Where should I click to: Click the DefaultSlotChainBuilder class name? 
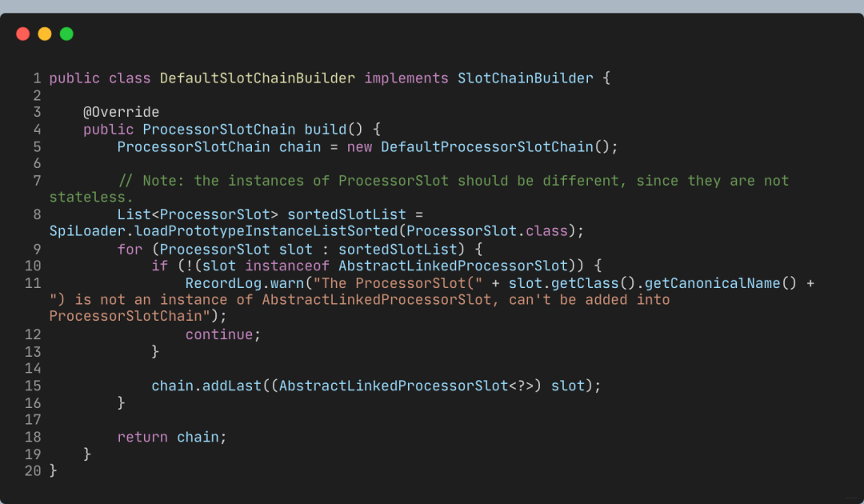[258, 78]
